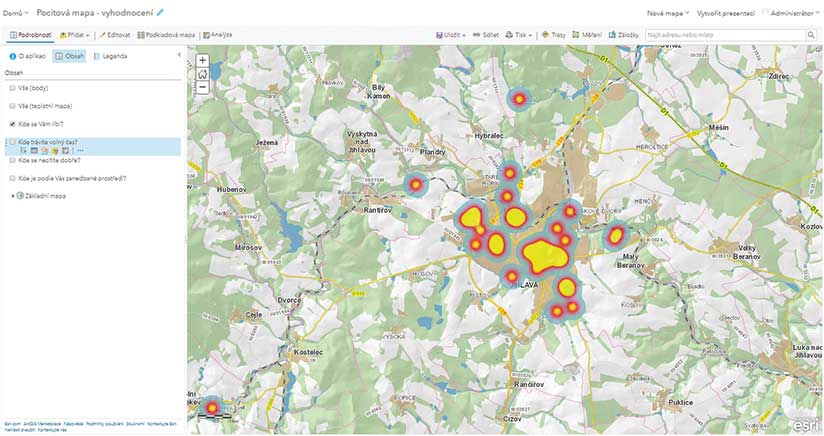The height and width of the screenshot is (436, 824).
Task: Check the 'Kde trávíte volný čas?' layer
Action: click(12, 142)
